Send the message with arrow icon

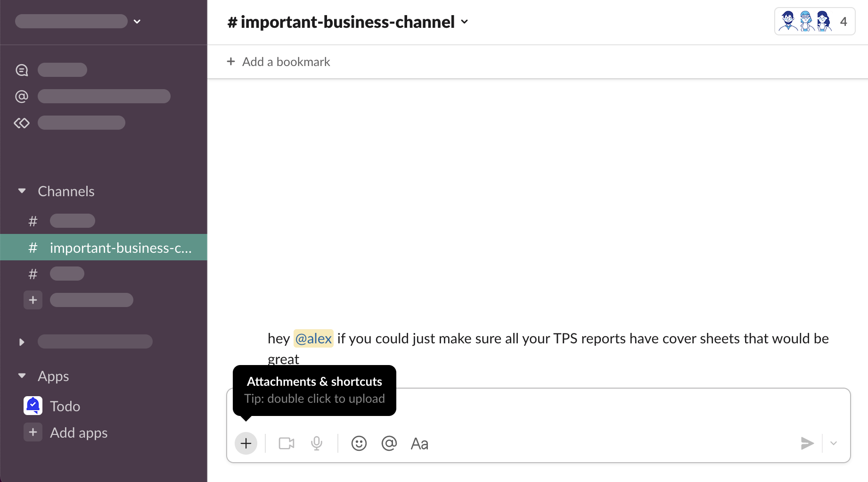click(807, 443)
